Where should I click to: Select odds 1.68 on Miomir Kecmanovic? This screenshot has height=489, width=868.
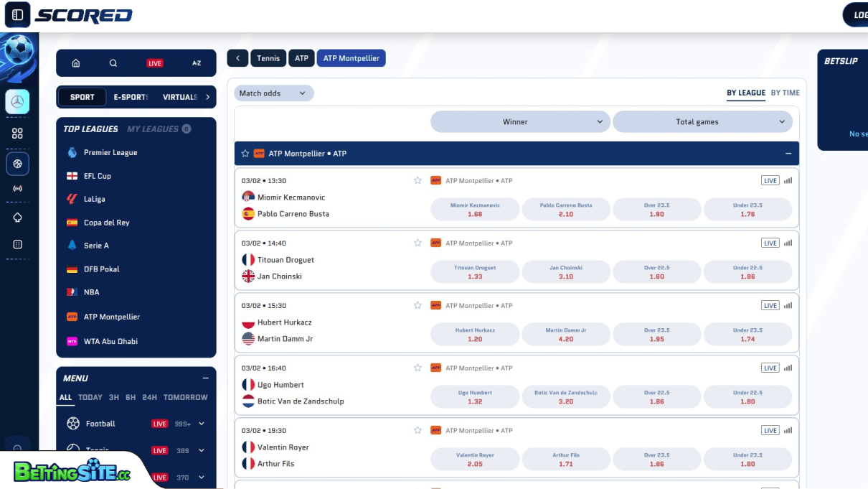click(474, 209)
